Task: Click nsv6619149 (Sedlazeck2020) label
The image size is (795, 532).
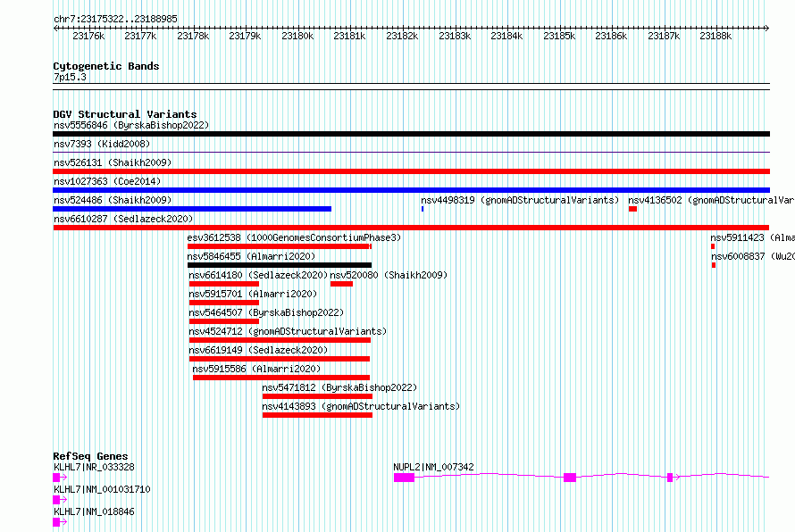Action: click(258, 350)
